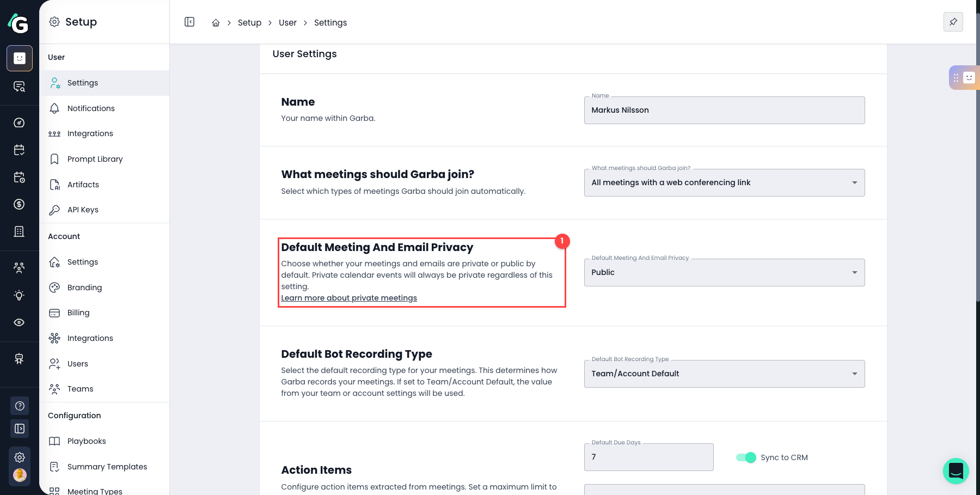The image size is (980, 495).
Task: Open Billing in the sidebar
Action: click(105, 313)
